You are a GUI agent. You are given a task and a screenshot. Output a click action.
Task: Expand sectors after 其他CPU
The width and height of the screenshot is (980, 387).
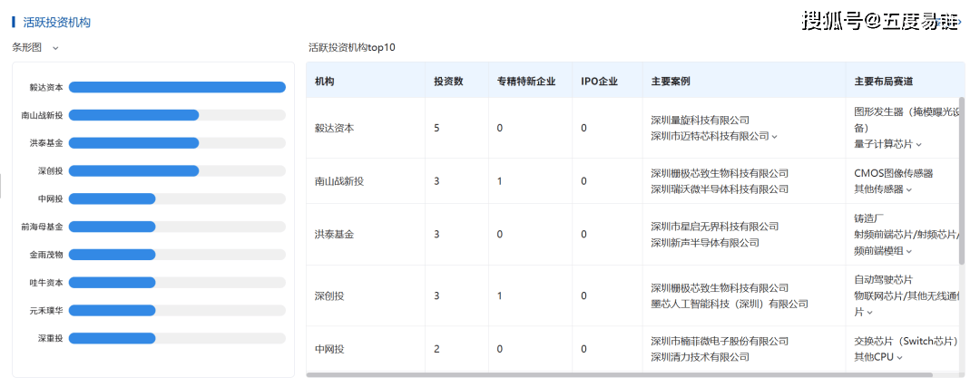point(900,357)
